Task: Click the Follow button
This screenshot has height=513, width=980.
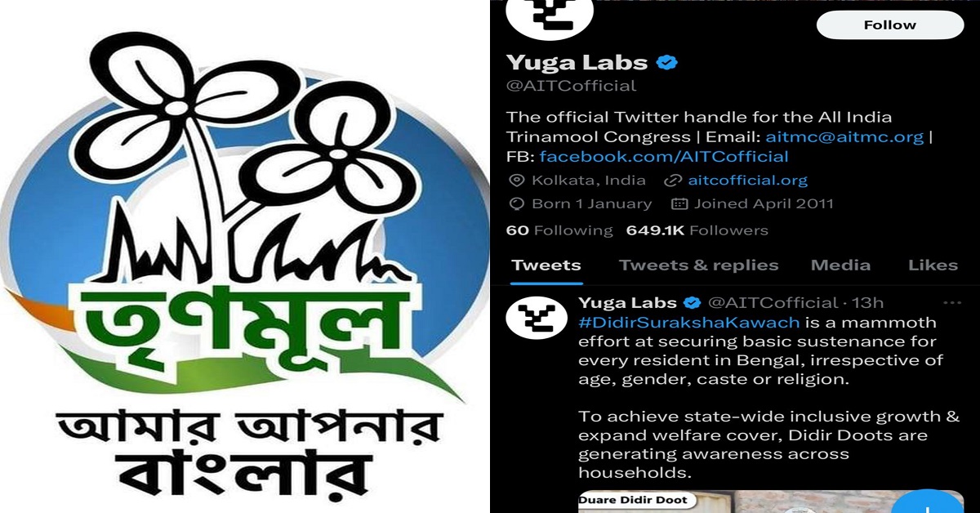Action: tap(889, 25)
